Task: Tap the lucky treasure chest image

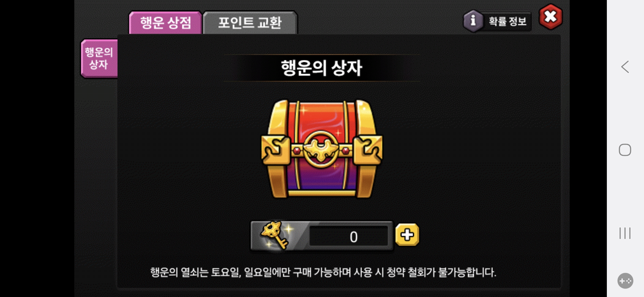Action: coord(321,149)
